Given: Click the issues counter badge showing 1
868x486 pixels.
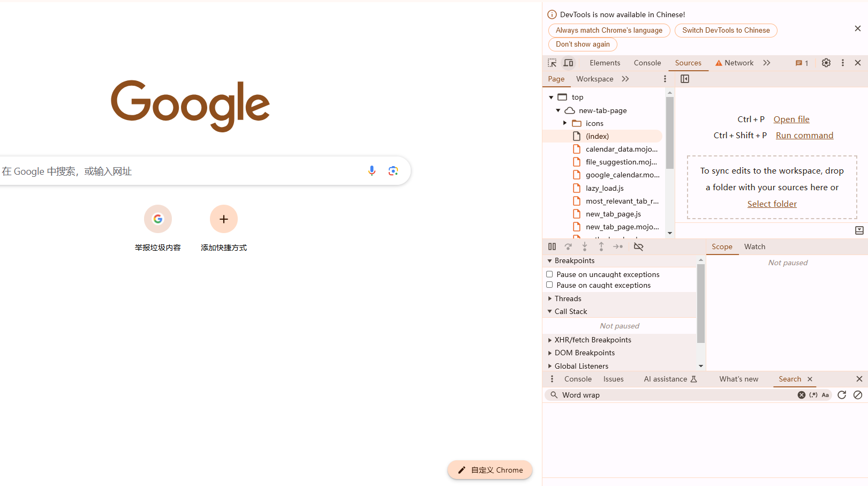Looking at the screenshot, I should pos(802,63).
